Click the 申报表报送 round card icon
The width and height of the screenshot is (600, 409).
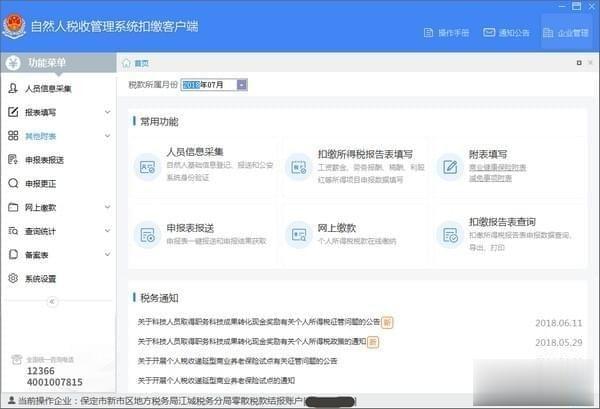click(x=147, y=235)
